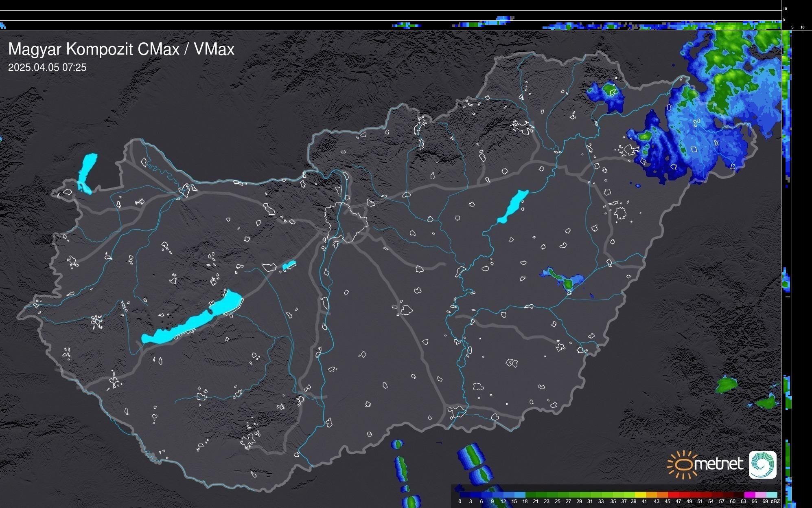Click the dark navy 0-3 dBZ legend swatch
Image resolution: width=812 pixels, height=508 pixels.
465,495
